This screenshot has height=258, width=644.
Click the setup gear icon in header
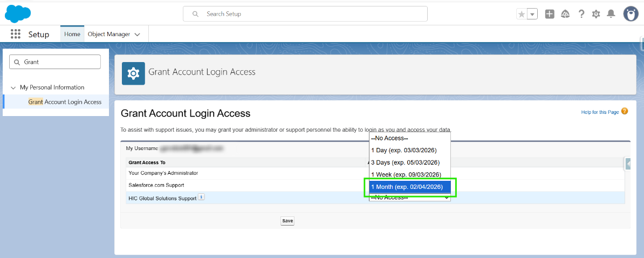(596, 14)
